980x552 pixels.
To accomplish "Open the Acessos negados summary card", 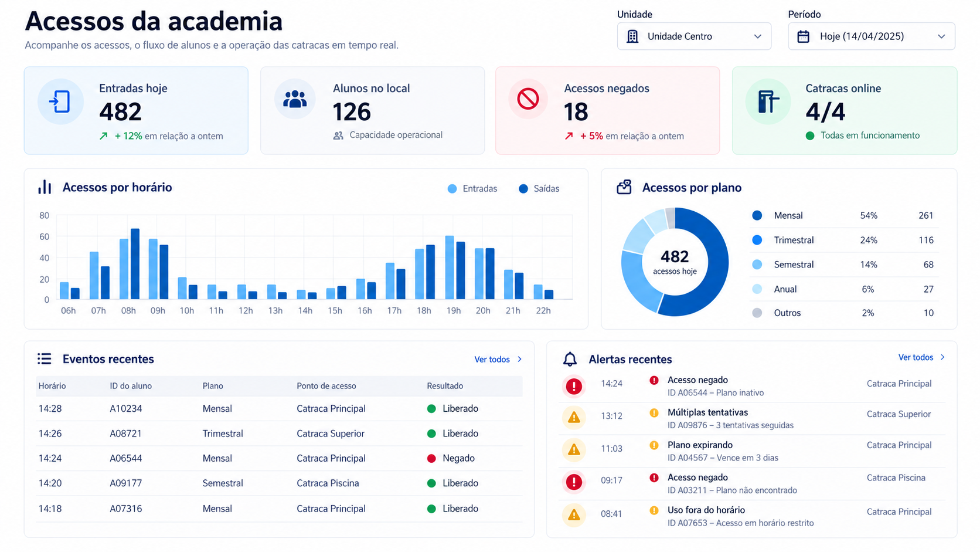I will [x=607, y=110].
